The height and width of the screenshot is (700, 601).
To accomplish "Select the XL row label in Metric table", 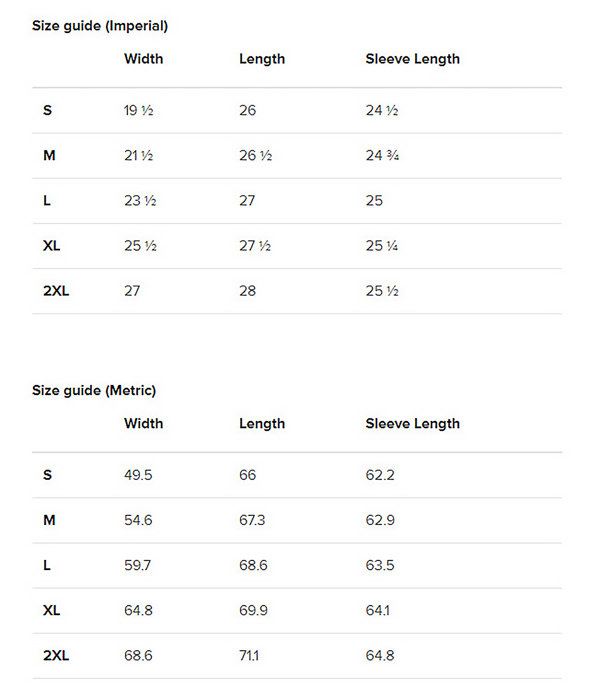I will [x=52, y=610].
